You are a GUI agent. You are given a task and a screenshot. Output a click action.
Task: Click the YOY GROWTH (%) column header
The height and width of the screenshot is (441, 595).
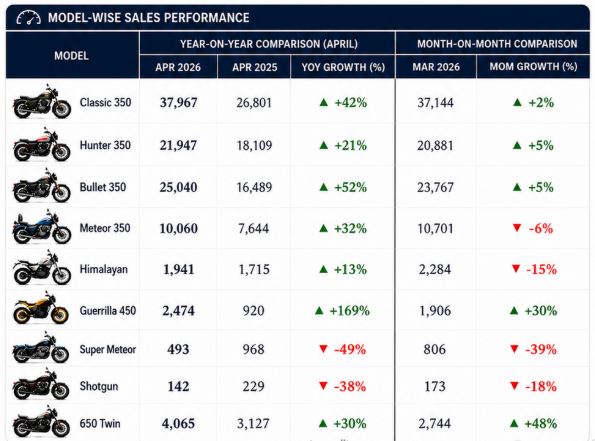coord(343,67)
